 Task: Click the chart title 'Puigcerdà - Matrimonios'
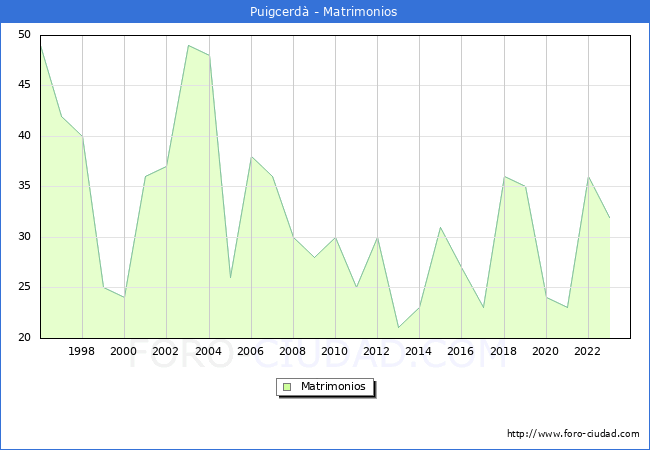(x=323, y=12)
